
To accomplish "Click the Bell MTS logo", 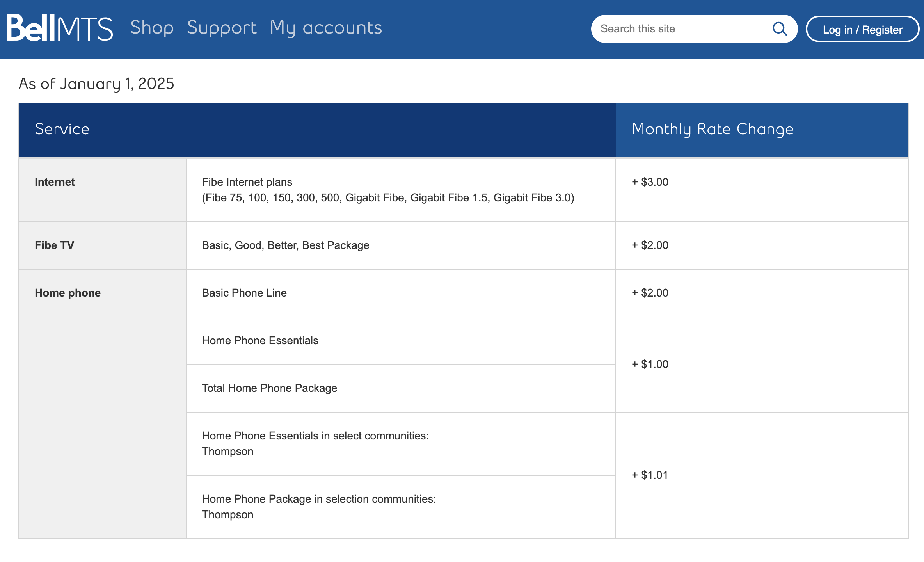I will [x=60, y=28].
